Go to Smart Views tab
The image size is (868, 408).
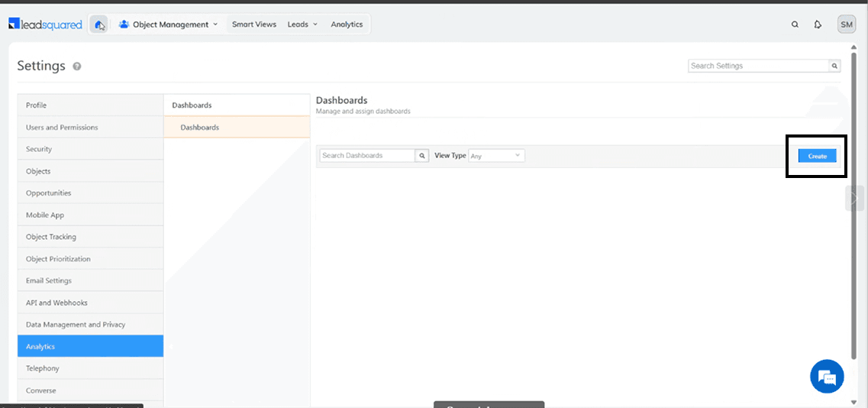[254, 24]
